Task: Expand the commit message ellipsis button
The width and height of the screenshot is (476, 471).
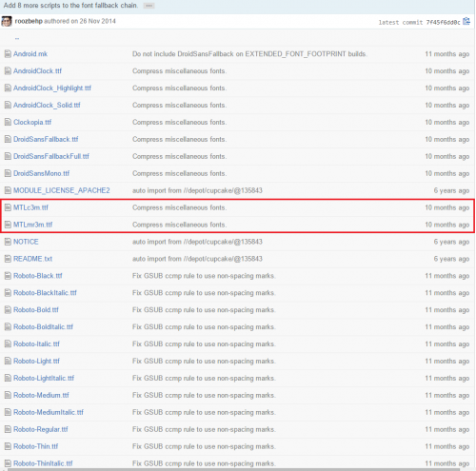Action: pos(149,6)
